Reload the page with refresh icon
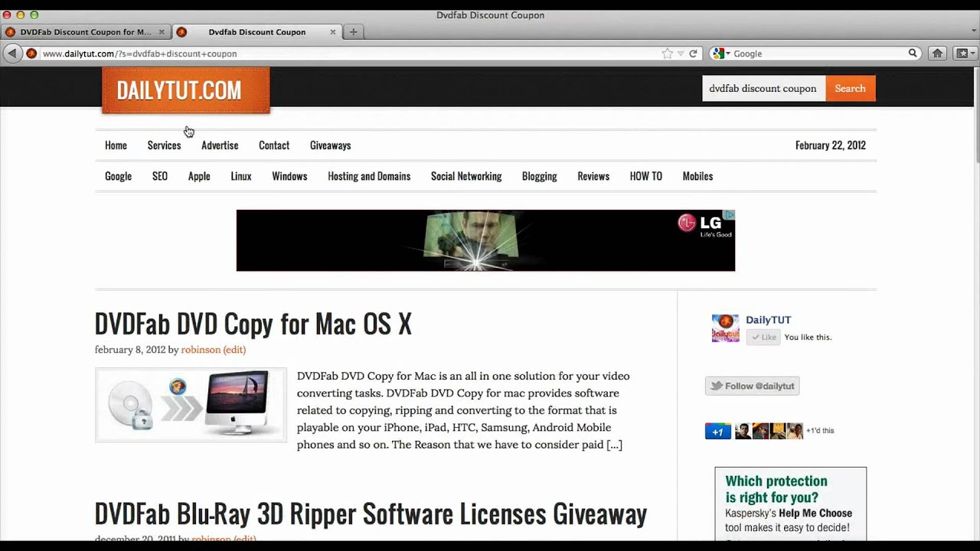 tap(693, 54)
